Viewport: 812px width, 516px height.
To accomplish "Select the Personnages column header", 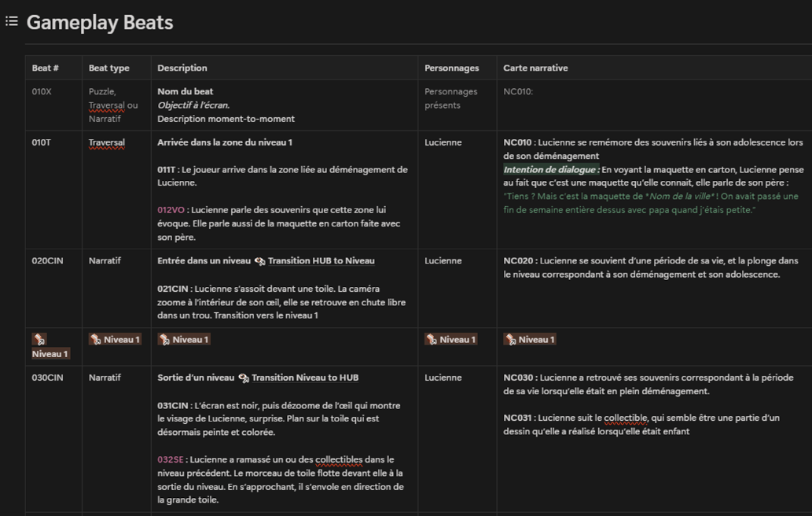I will [451, 68].
